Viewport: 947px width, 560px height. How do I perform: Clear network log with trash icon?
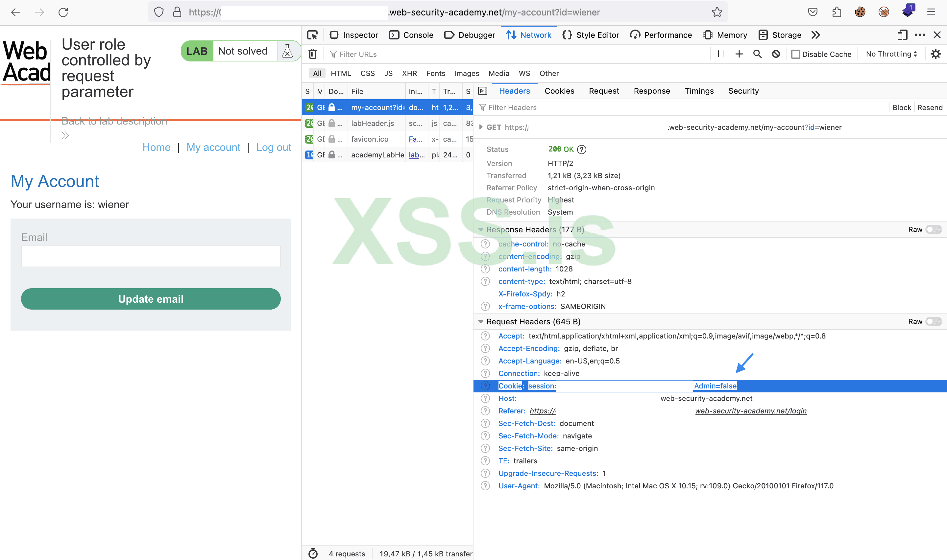coord(312,54)
